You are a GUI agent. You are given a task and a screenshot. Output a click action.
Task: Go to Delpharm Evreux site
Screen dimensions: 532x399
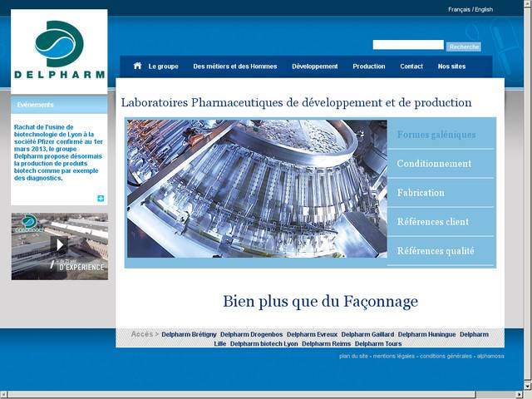click(x=313, y=334)
